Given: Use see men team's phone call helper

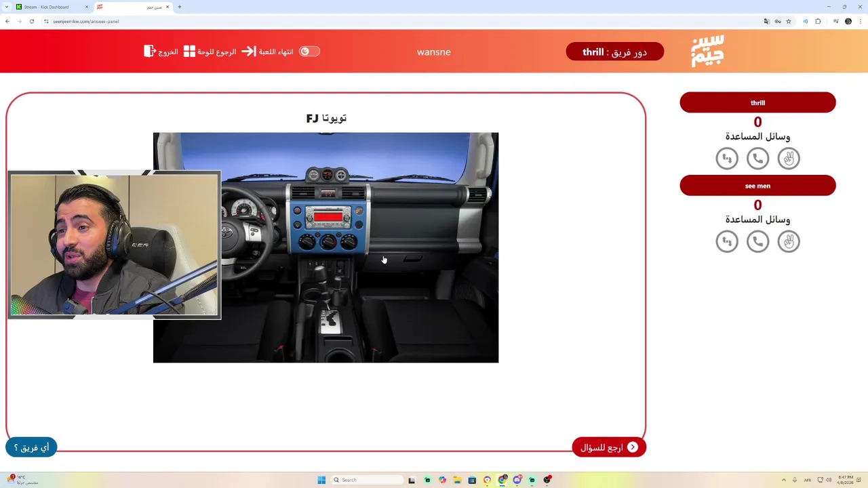Looking at the screenshot, I should pyautogui.click(x=757, y=241).
